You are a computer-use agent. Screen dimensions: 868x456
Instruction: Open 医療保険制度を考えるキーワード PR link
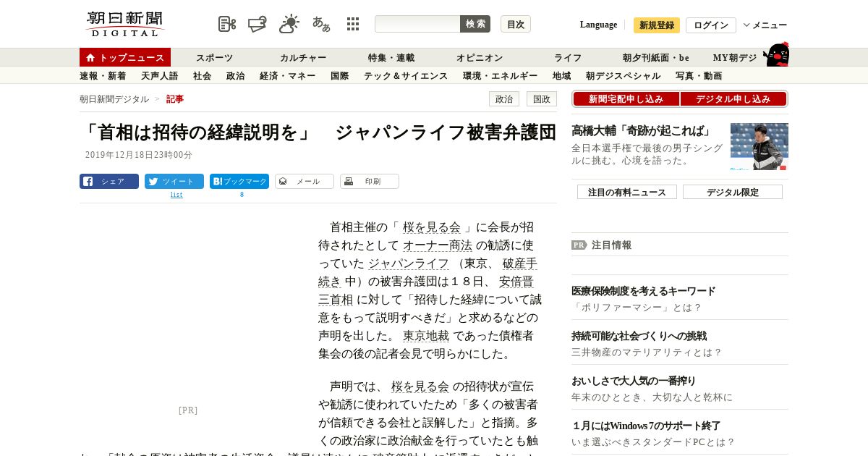[644, 291]
